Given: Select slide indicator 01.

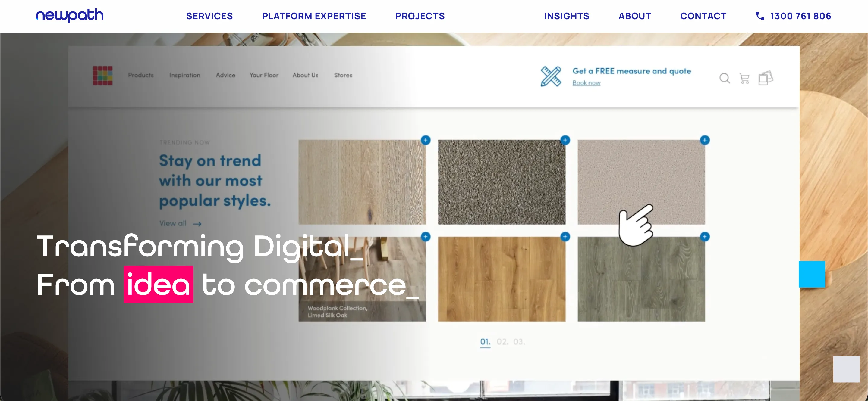Looking at the screenshot, I should [x=485, y=342].
